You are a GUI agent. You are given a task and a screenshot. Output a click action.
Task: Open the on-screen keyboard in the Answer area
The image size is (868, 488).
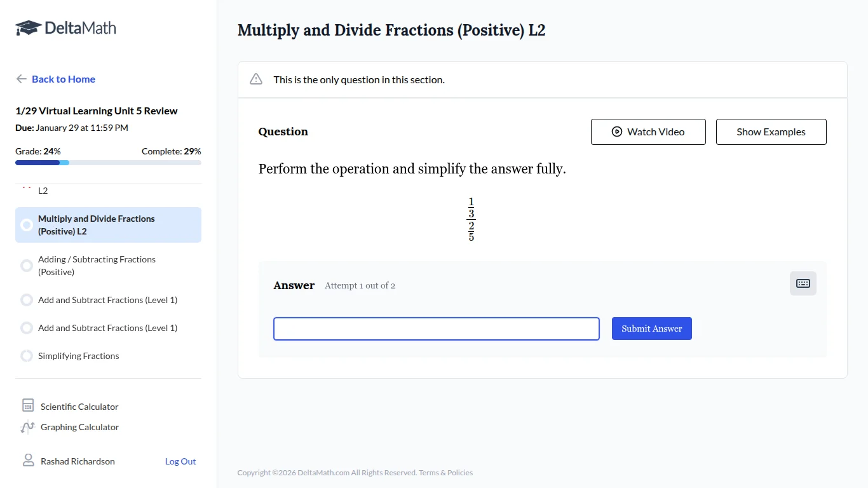(x=803, y=283)
